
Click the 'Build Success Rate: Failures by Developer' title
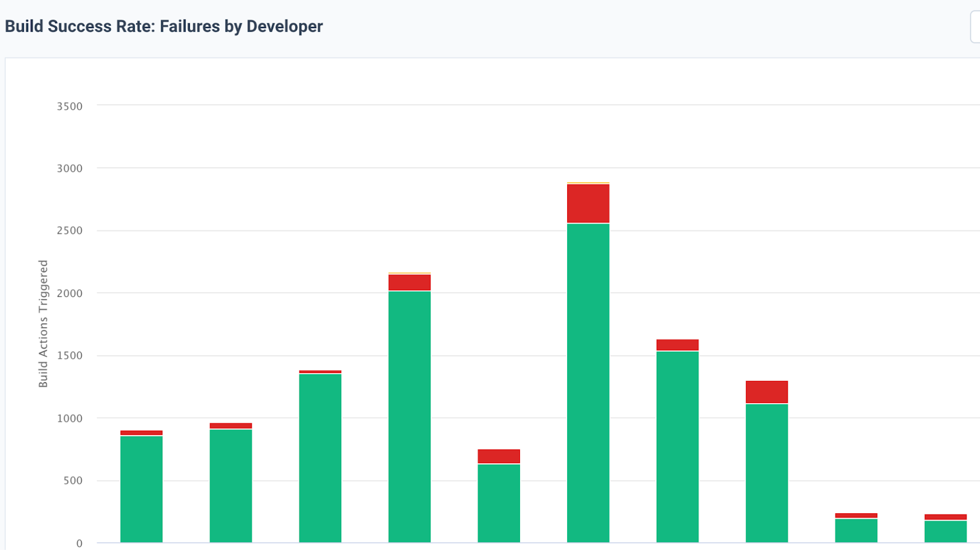click(164, 26)
